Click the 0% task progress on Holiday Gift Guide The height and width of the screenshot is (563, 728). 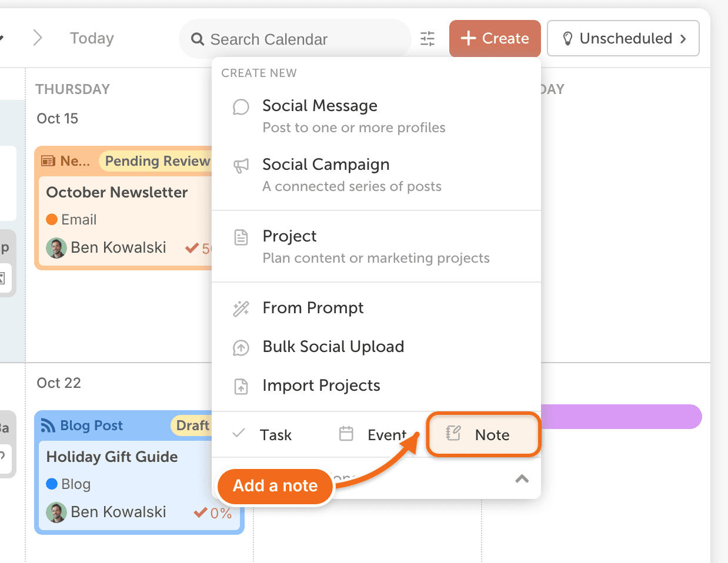[x=213, y=513]
